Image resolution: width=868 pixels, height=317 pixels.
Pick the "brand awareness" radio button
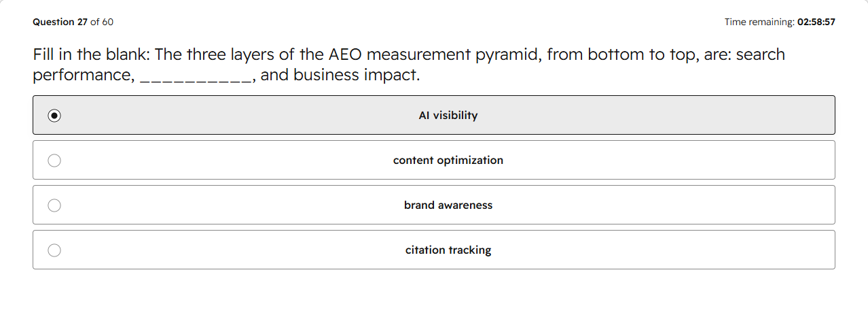[x=54, y=205]
